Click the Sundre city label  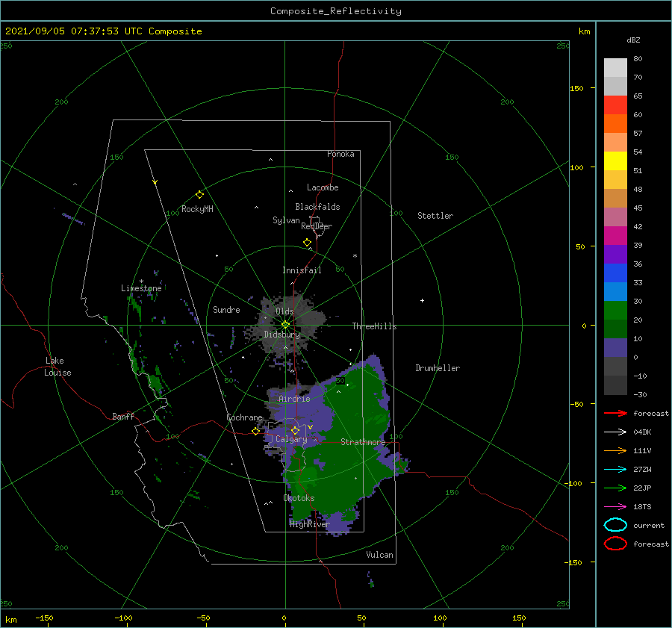pyautogui.click(x=226, y=309)
